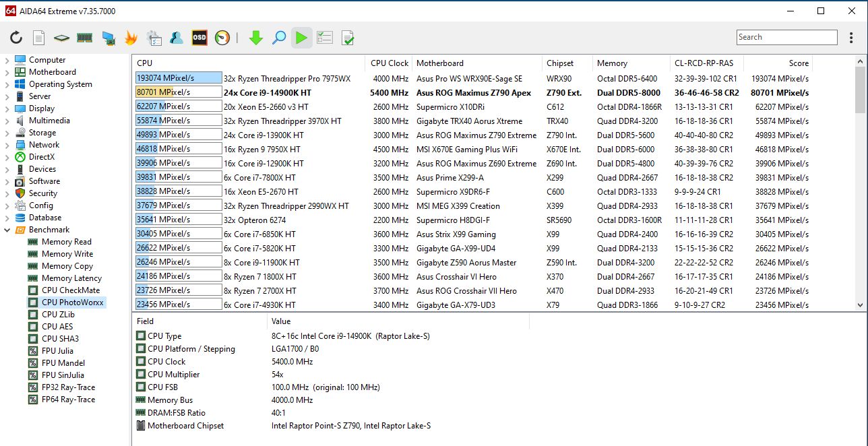Select the CPU CheckMate benchmark

pos(70,290)
